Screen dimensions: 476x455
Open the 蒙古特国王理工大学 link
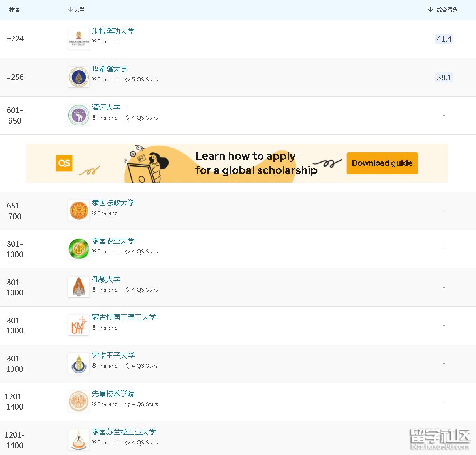pyautogui.click(x=124, y=317)
